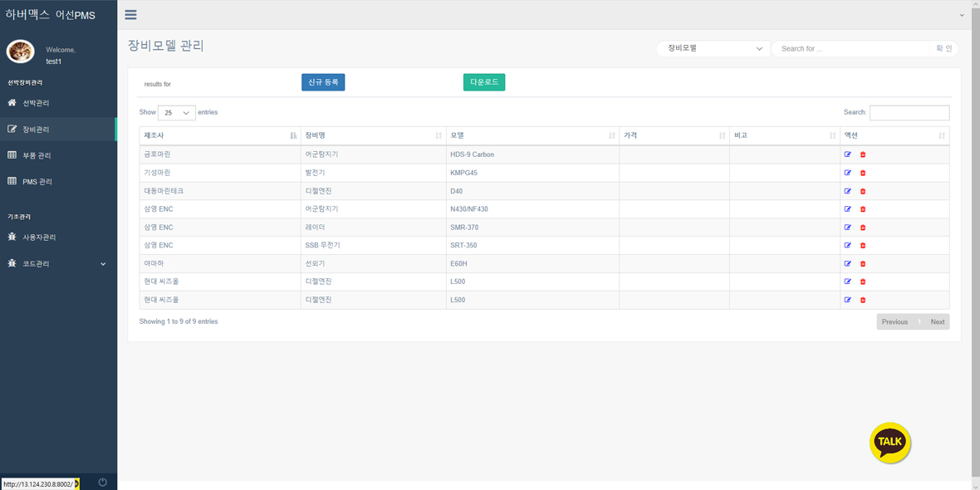Click the N430/NF430 model cell

(x=532, y=208)
